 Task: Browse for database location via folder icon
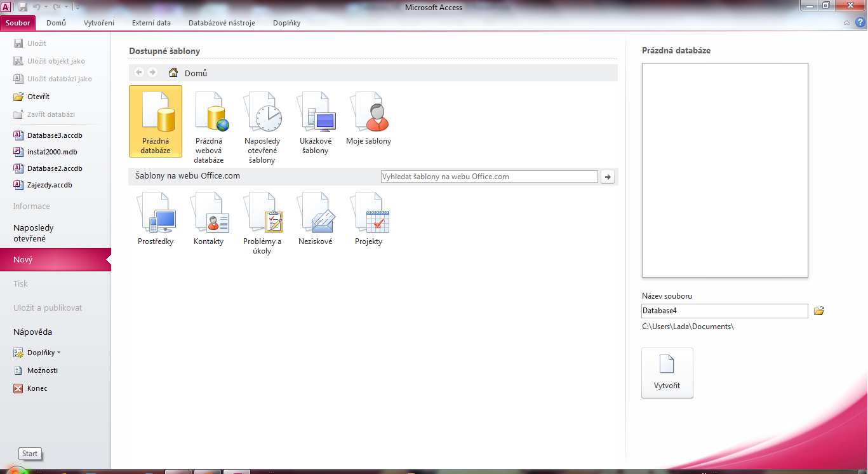tap(819, 311)
